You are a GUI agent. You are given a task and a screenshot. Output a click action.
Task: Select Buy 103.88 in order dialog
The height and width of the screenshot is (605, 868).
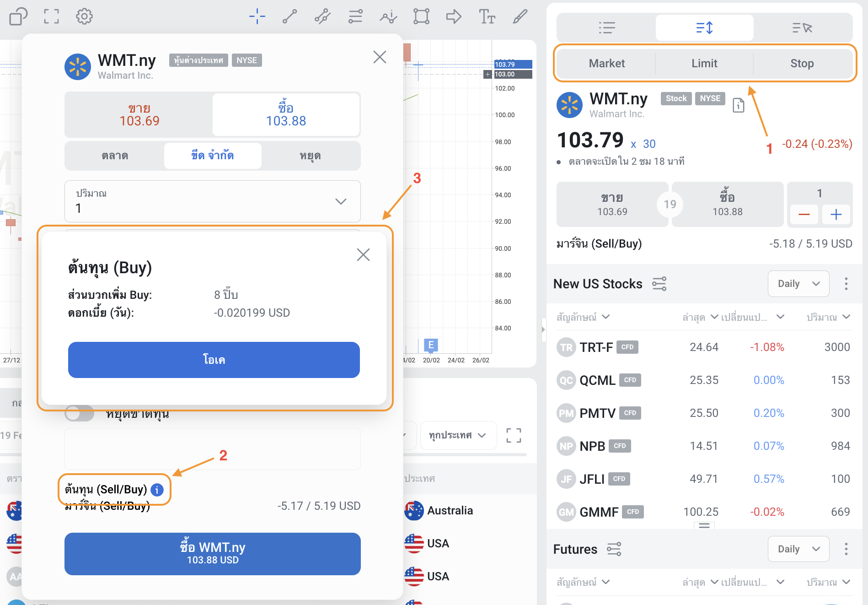(x=286, y=114)
